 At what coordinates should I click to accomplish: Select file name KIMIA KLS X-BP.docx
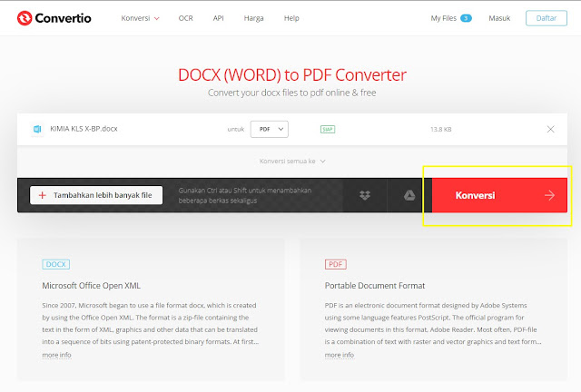coord(84,129)
